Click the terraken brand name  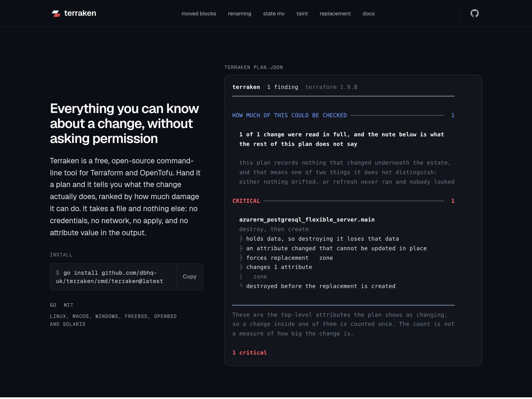pyautogui.click(x=80, y=13)
